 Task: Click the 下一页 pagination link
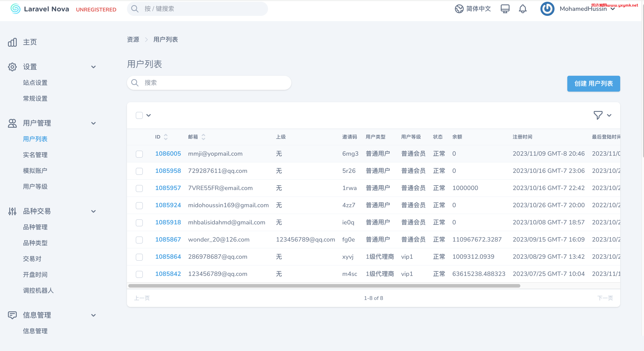point(605,298)
